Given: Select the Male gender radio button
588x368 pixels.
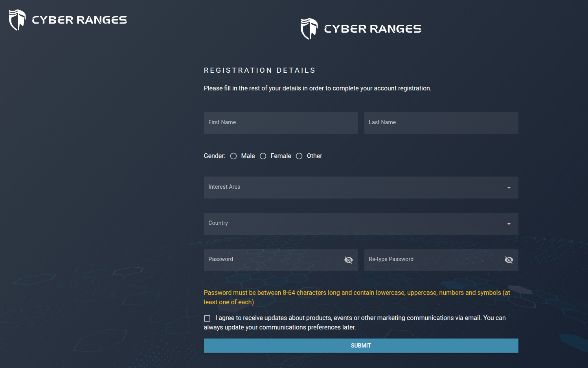Looking at the screenshot, I should coord(233,156).
